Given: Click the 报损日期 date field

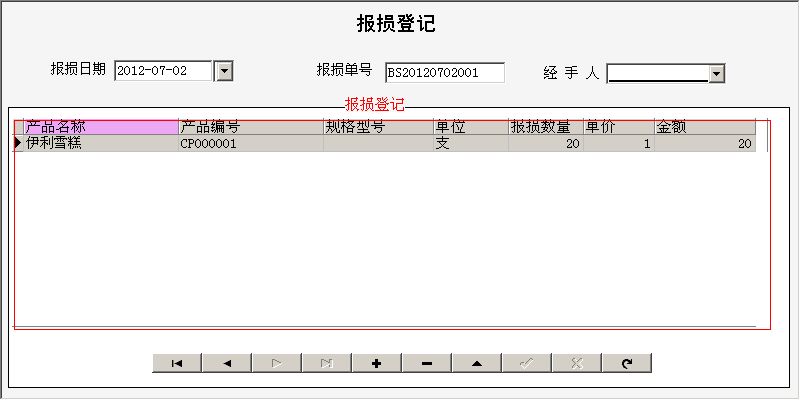Looking at the screenshot, I should pyautogui.click(x=163, y=71).
